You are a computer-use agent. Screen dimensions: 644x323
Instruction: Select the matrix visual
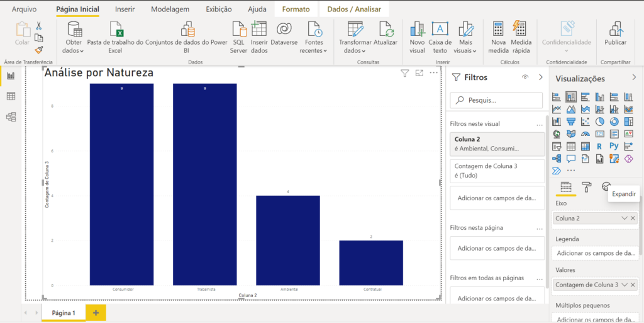(x=586, y=146)
